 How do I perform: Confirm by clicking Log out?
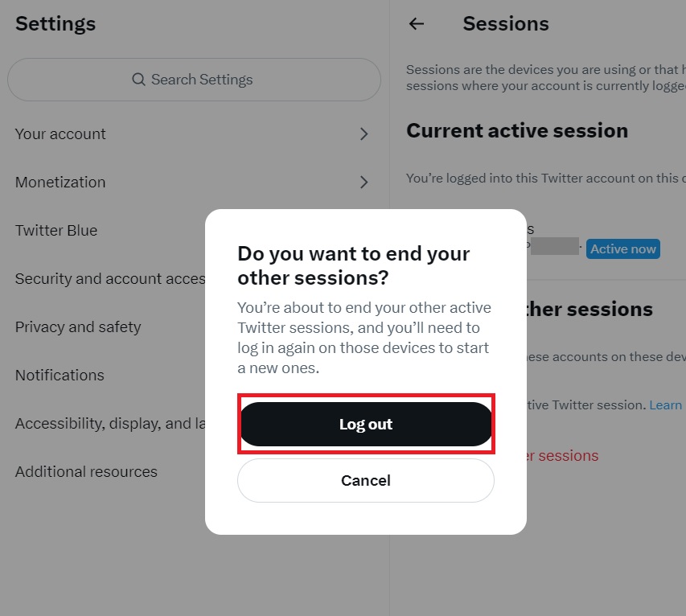[x=366, y=424]
